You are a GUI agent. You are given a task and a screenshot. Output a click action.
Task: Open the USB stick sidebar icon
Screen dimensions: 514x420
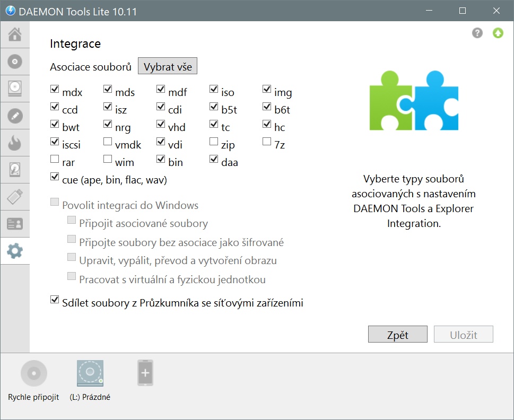15,197
